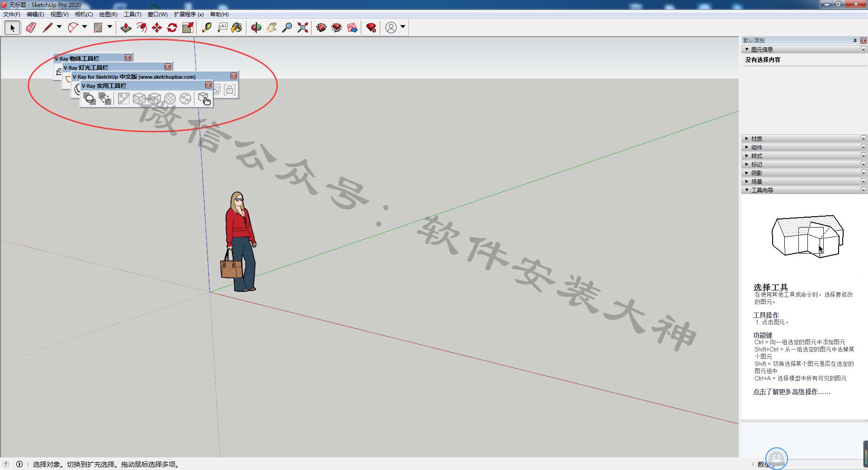Click the first icon in V-Ray 实用工具栏
The width and height of the screenshot is (868, 470).
tap(90, 99)
